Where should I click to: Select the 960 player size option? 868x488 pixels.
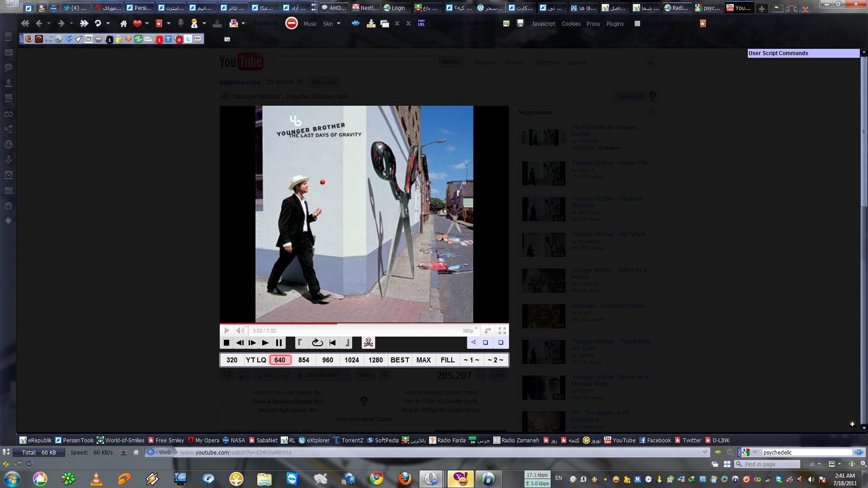328,360
